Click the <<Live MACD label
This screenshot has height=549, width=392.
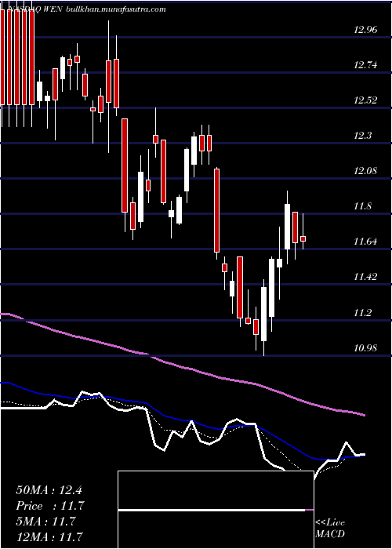330,529
